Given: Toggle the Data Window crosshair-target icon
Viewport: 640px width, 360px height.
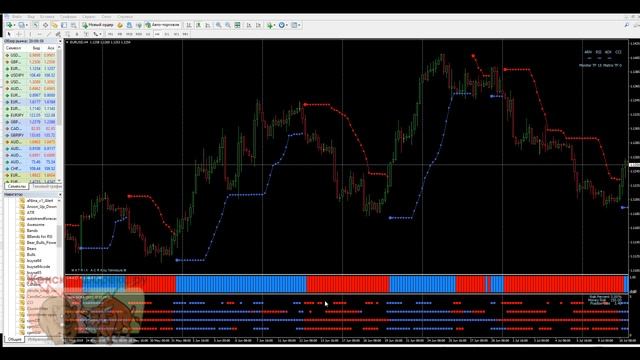Looking at the screenshot, I should pyautogui.click(x=45, y=25).
